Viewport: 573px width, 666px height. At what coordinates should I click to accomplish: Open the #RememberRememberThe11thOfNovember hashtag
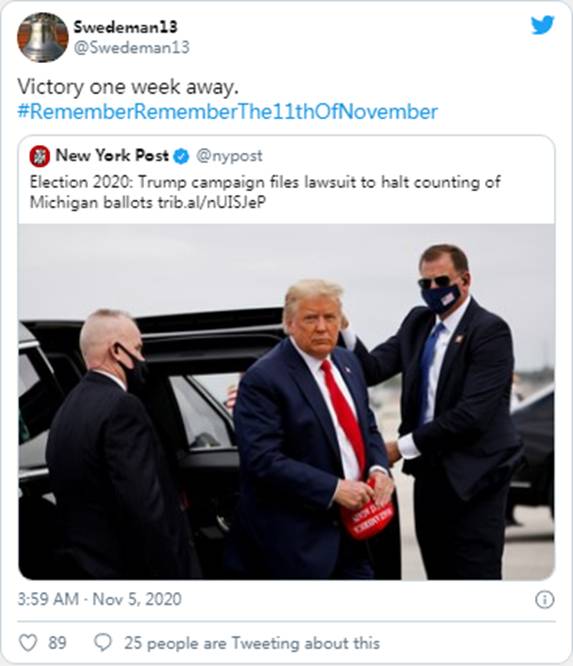click(x=227, y=112)
